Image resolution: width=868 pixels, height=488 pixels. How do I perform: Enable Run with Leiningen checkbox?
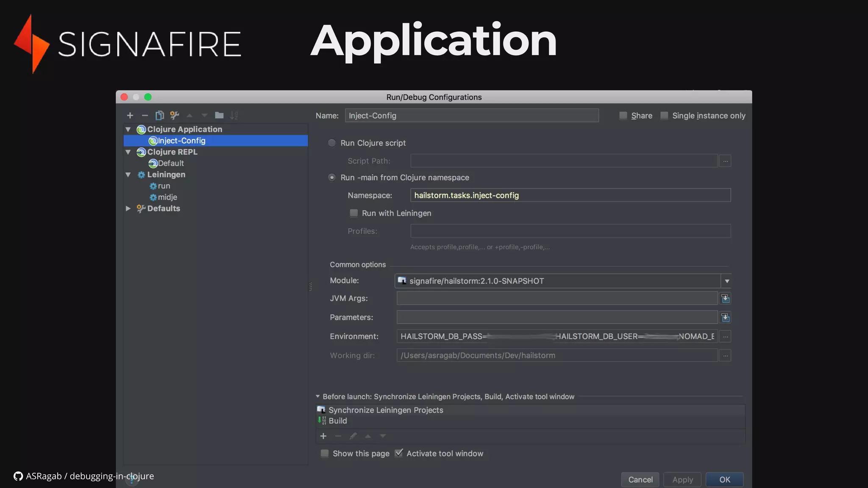(353, 213)
